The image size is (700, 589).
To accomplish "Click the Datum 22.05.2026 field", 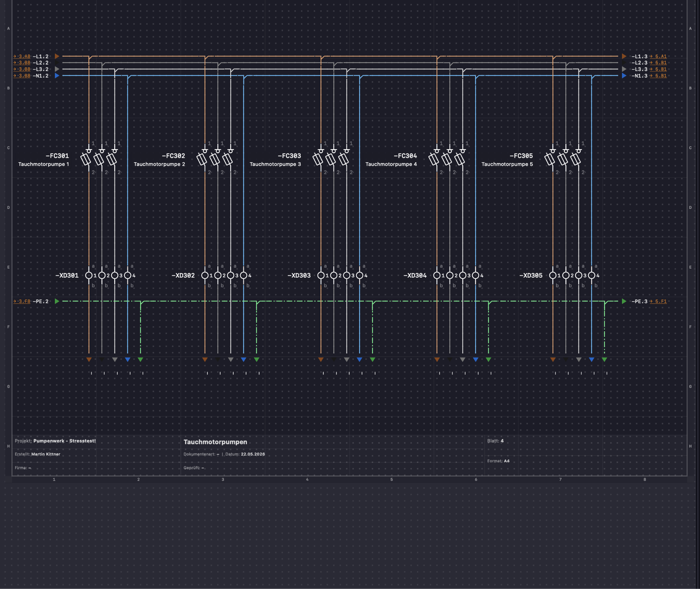I will click(245, 454).
